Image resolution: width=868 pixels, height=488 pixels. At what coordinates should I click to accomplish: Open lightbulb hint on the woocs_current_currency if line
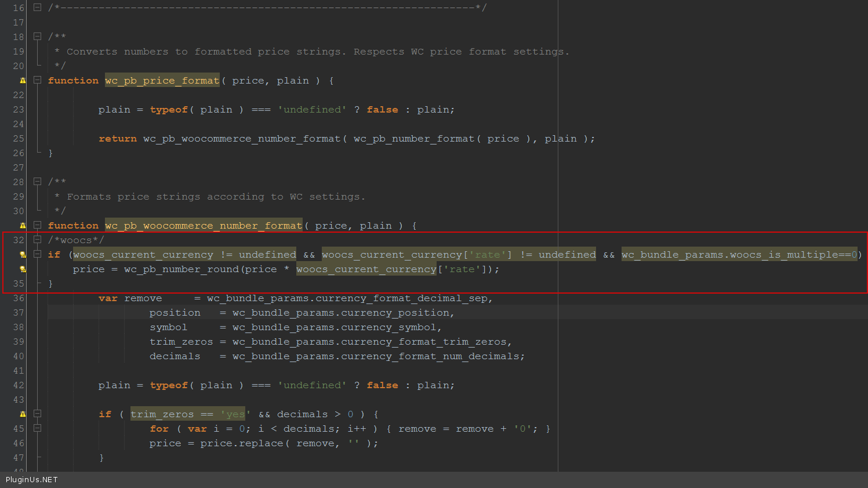(x=23, y=255)
